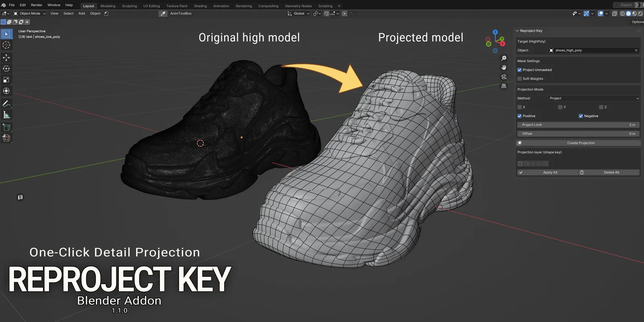This screenshot has width=644, height=322.
Task: Switch to material preview shading
Action: 634,14
